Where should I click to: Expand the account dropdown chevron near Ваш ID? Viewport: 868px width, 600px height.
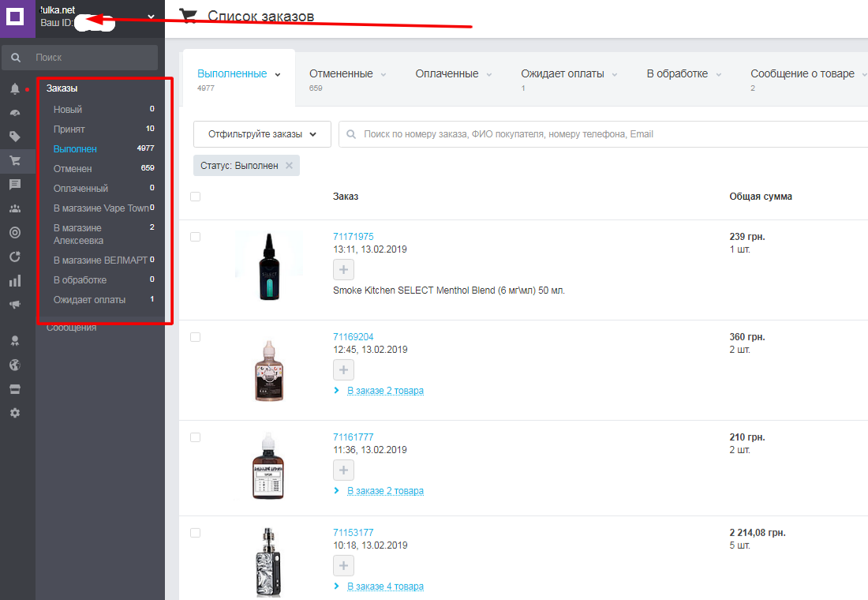tap(152, 17)
